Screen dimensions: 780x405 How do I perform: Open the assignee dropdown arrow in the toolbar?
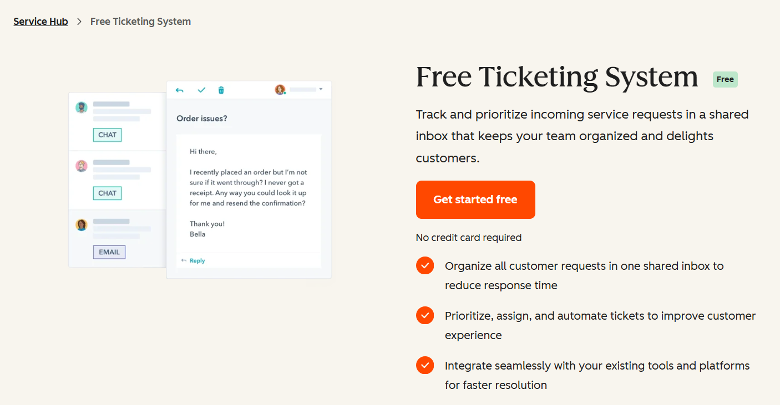click(x=321, y=89)
